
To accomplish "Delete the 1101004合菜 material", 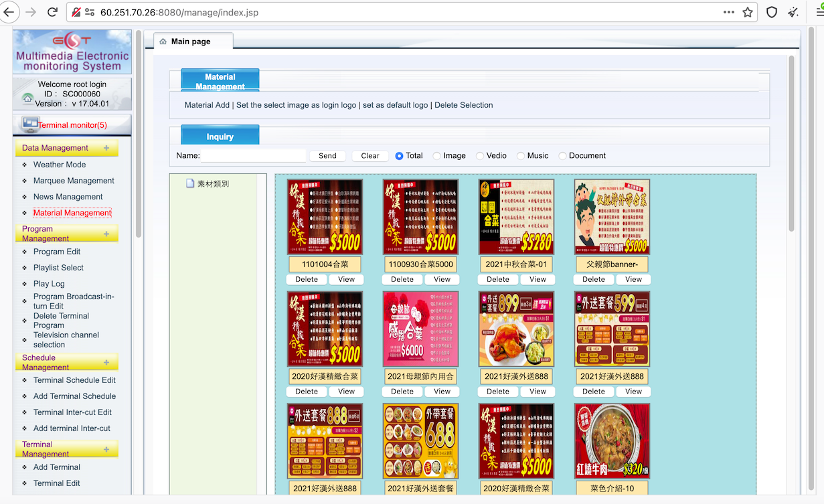I will [307, 280].
